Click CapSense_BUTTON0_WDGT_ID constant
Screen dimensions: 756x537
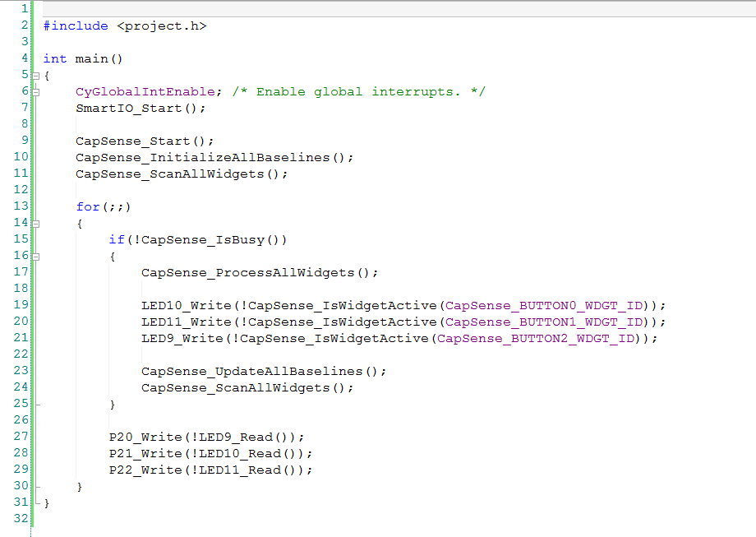click(544, 305)
